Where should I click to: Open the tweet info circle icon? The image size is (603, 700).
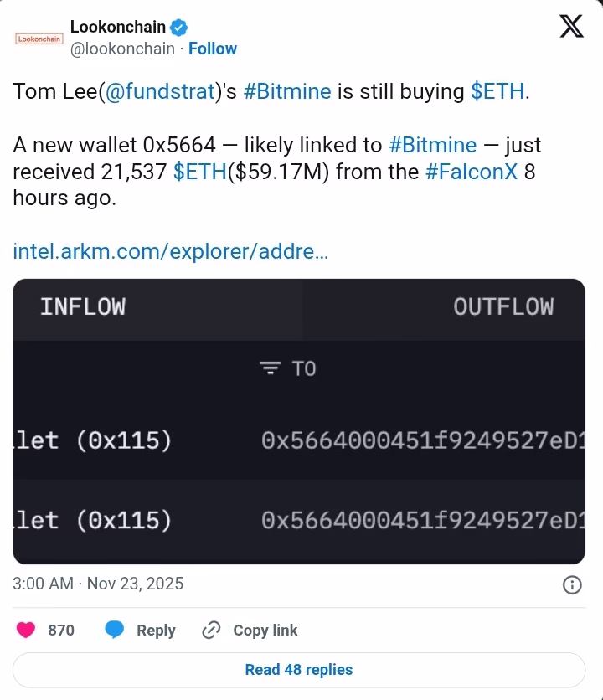[x=572, y=584]
